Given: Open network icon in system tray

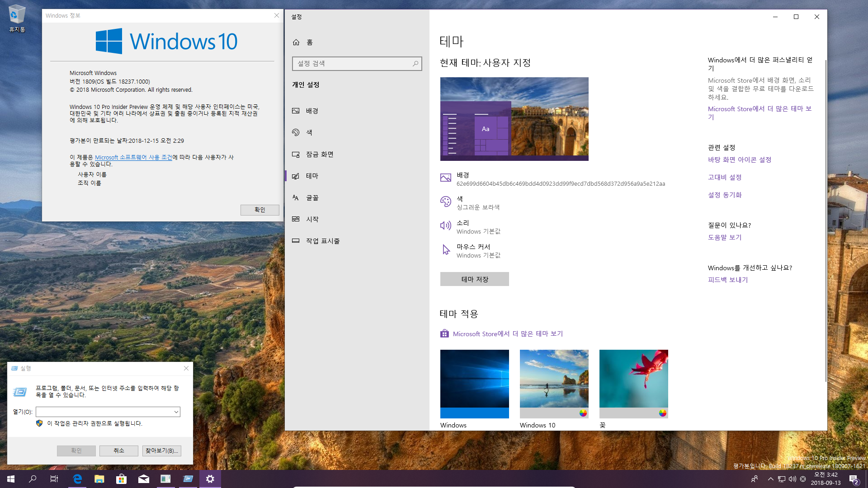Looking at the screenshot, I should click(x=782, y=479).
